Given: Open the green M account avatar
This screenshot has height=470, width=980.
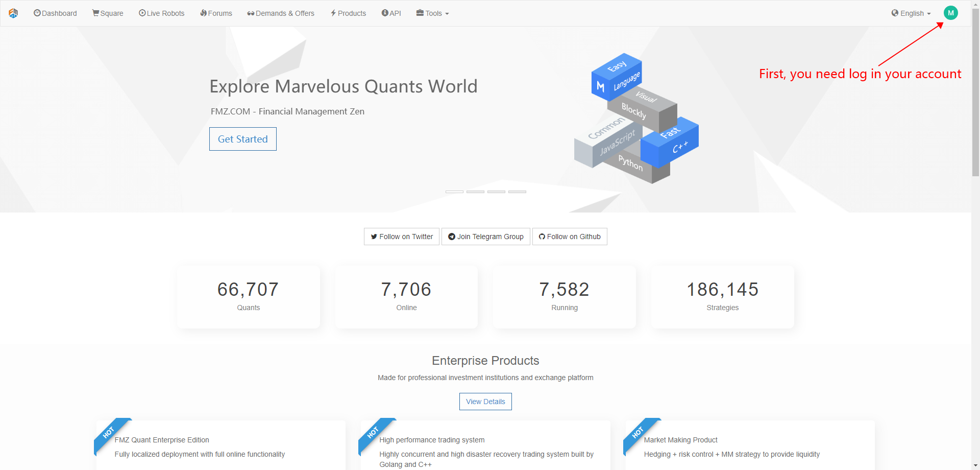Looking at the screenshot, I should [951, 13].
